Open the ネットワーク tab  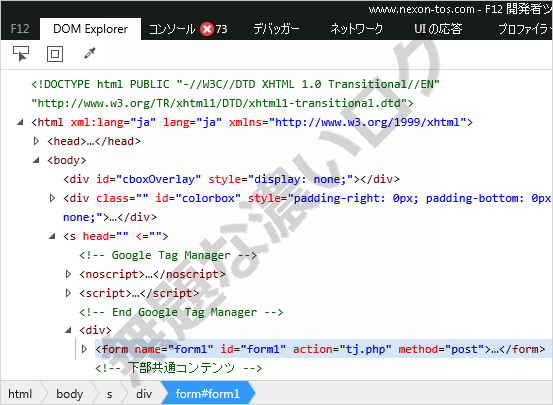click(357, 29)
